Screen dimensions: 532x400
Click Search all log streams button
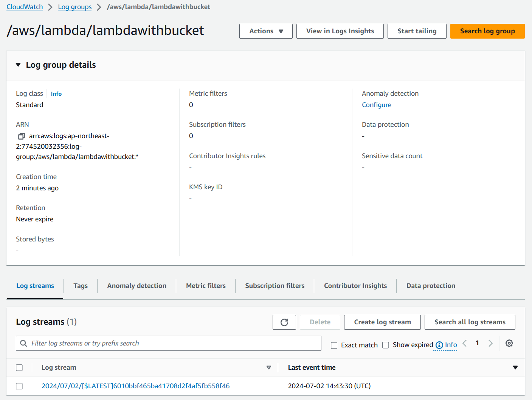(470, 322)
